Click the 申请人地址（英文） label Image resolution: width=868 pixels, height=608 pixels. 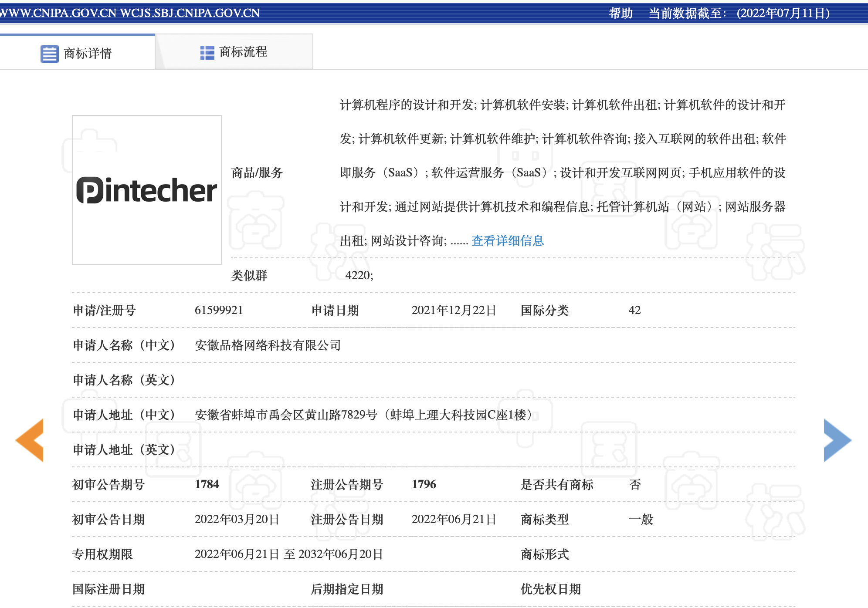[125, 449]
